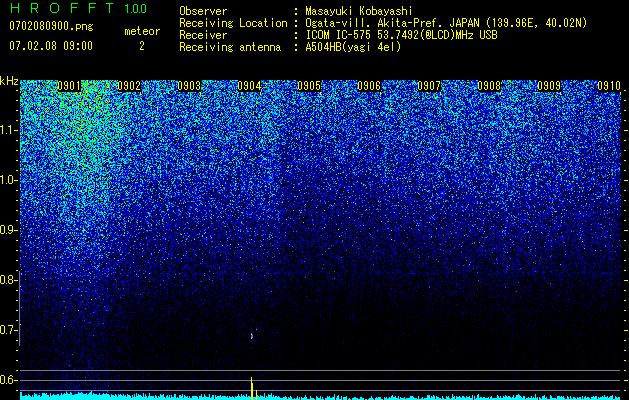Viewport: 629px width, 400px height.
Task: Click the 0.8 kHz axis label
Action: pos(8,280)
